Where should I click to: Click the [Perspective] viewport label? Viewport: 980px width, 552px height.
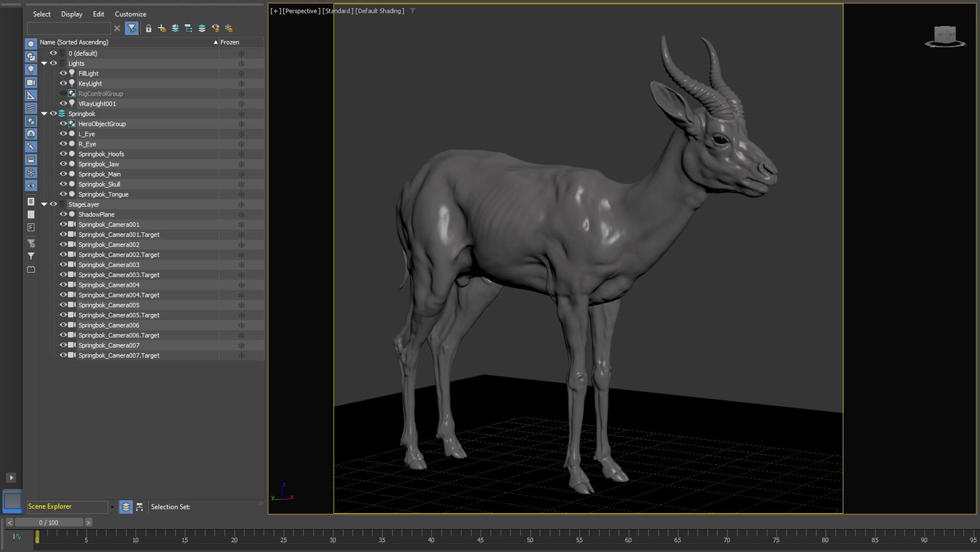point(301,11)
